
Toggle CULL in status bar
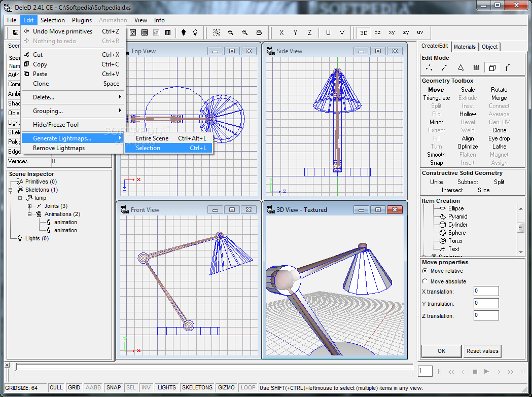pyautogui.click(x=56, y=387)
